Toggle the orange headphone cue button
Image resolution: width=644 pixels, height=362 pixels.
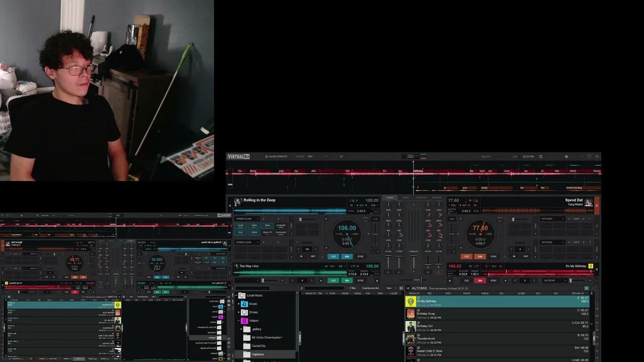click(439, 272)
